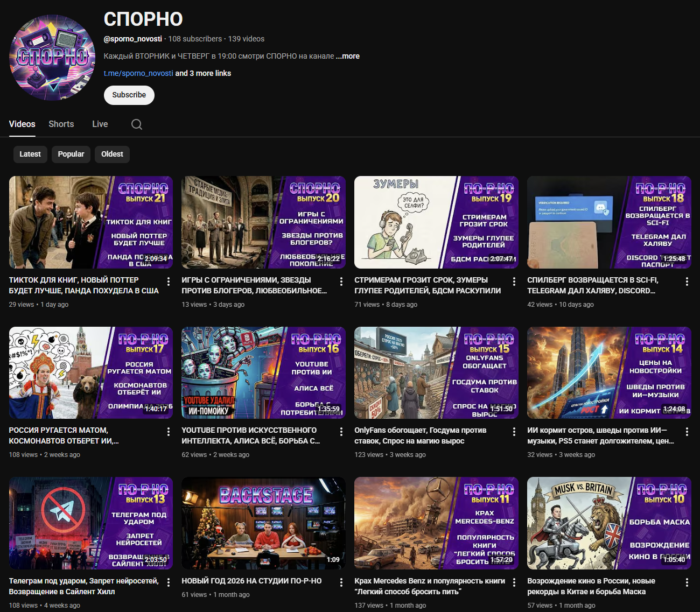Open options menu for Возрождение кино в России video
700x612 pixels.
point(687,582)
